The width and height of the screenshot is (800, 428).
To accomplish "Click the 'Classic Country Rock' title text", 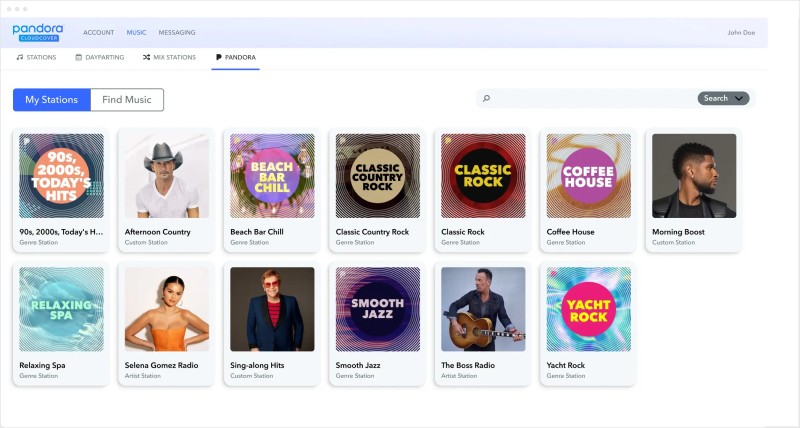I will (x=372, y=232).
